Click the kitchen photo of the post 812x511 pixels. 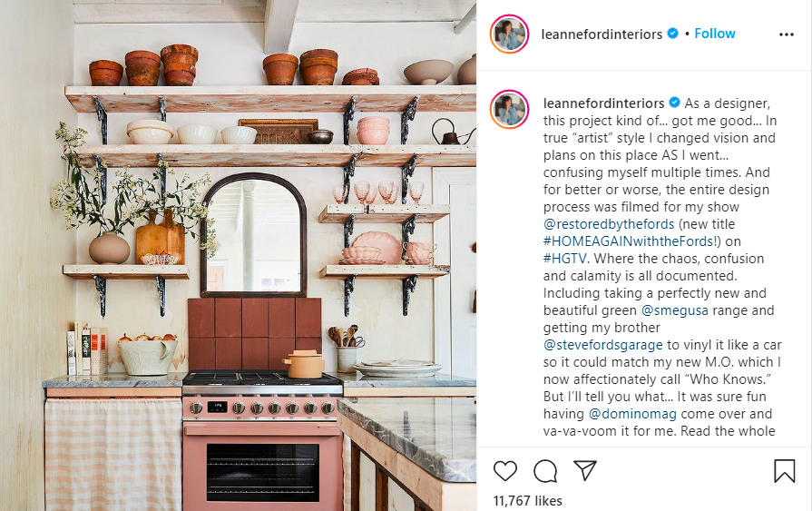(x=239, y=256)
